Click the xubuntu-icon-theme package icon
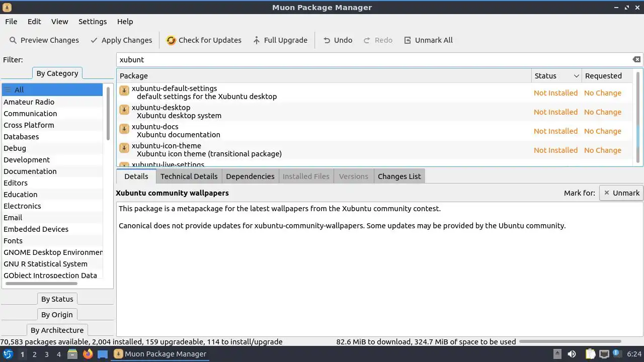 coord(124,148)
